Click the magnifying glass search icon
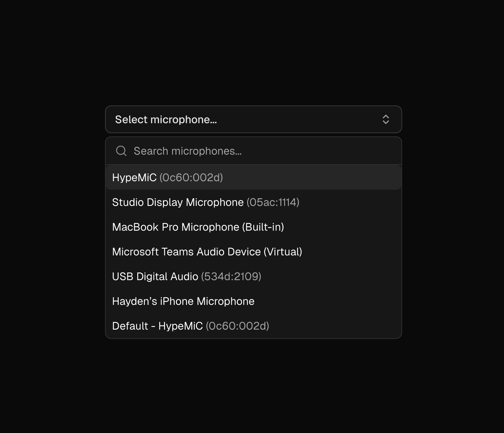Screen dimensions: 504x433 point(121,151)
